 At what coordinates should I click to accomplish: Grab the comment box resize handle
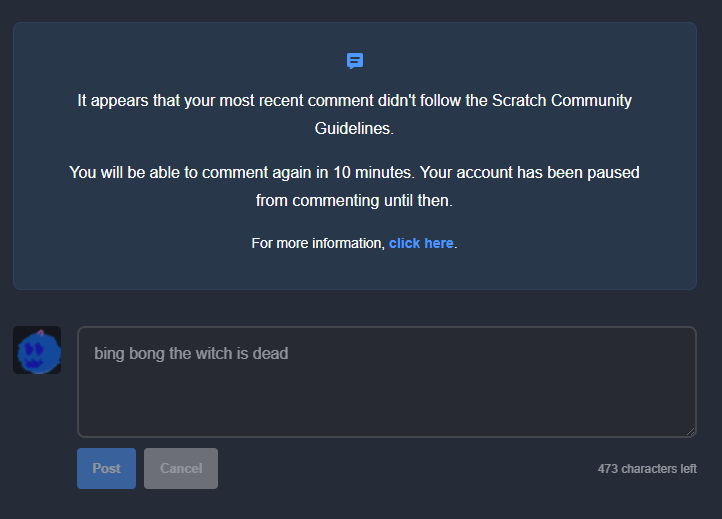(690, 431)
